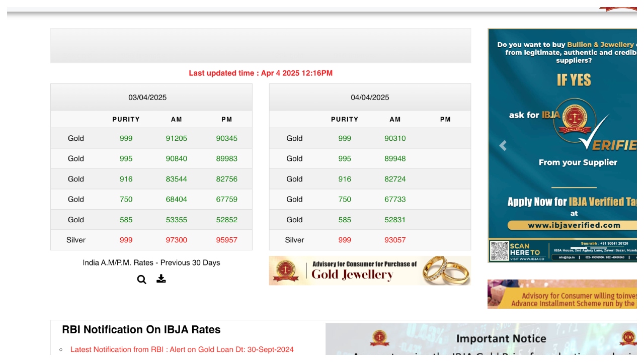This screenshot has width=644, height=362.
Task: Click the emblem left of Important Notice
Action: pyautogui.click(x=379, y=338)
